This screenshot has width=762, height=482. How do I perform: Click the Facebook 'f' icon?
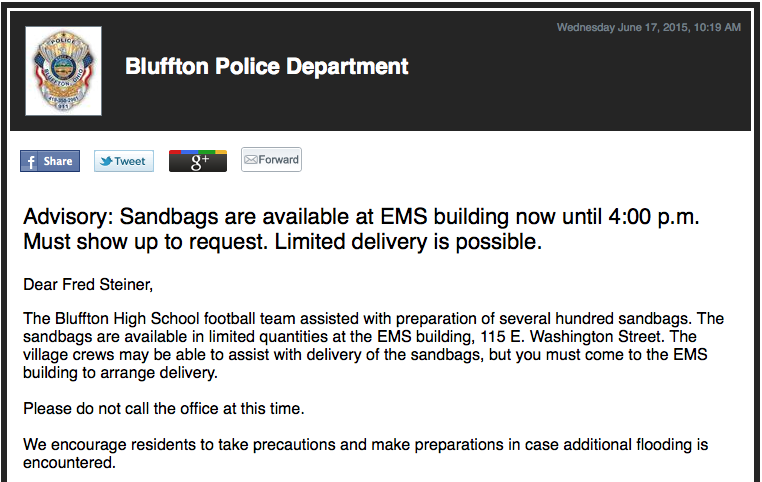point(30,161)
